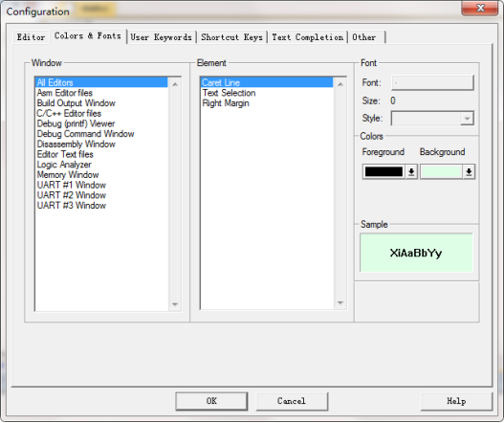Select C/C++ Editor files entry
Screen dimensions: 504x423
[x=101, y=114]
